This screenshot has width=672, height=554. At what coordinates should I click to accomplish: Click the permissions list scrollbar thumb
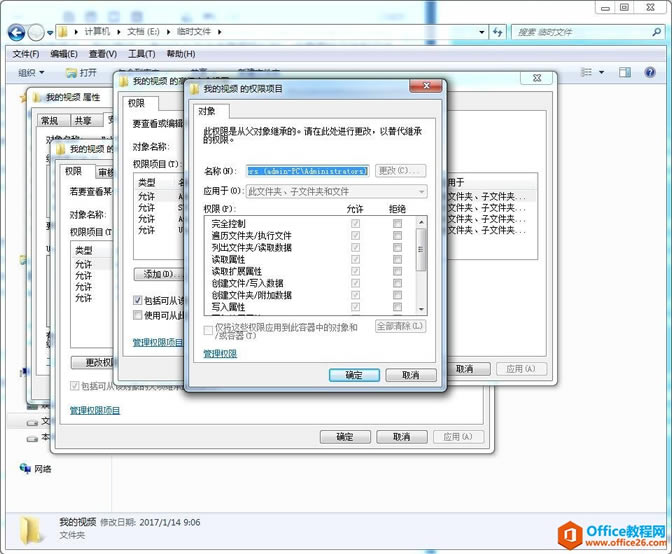tap(421, 250)
